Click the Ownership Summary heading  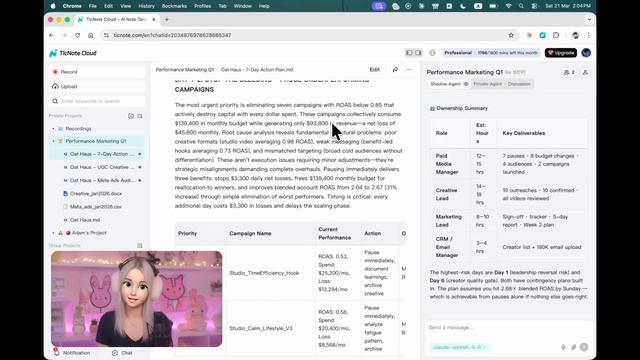[x=462, y=109]
